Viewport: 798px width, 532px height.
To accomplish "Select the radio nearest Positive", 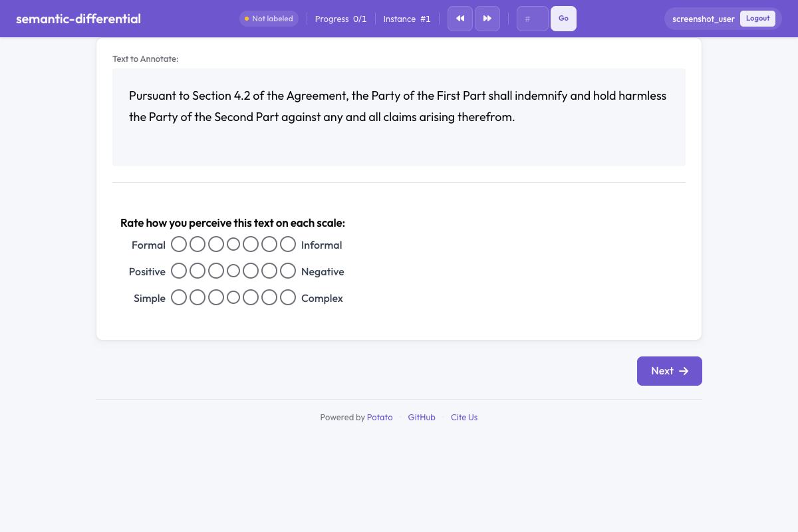I will click(x=179, y=271).
